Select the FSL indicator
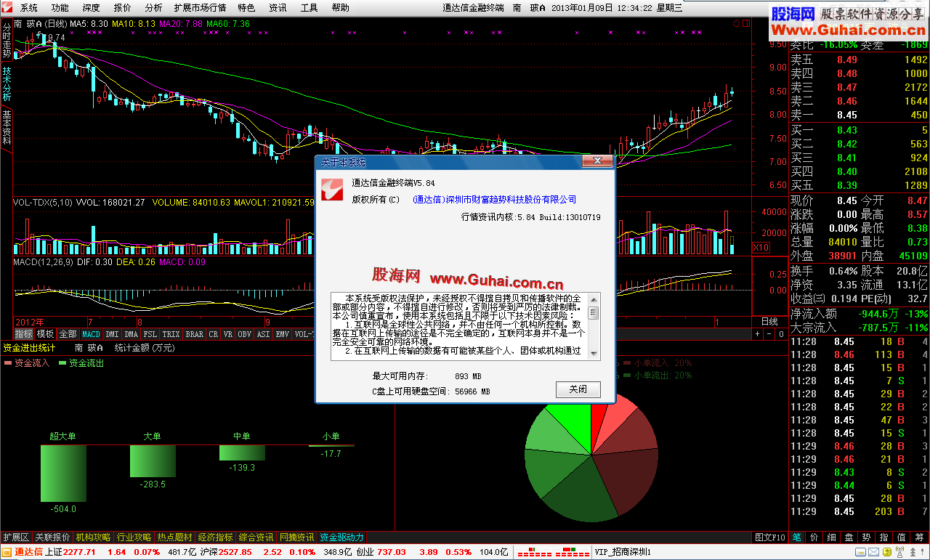 (x=150, y=334)
